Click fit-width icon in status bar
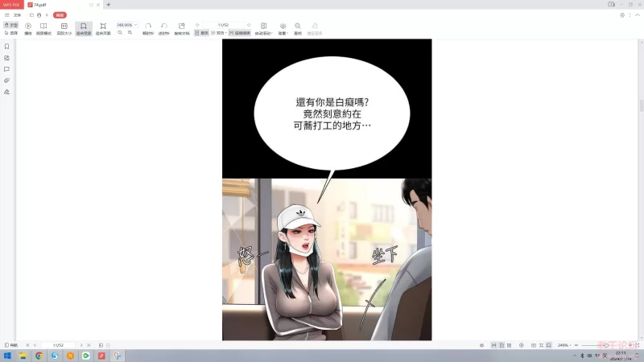This screenshot has height=362, width=644. click(549, 345)
